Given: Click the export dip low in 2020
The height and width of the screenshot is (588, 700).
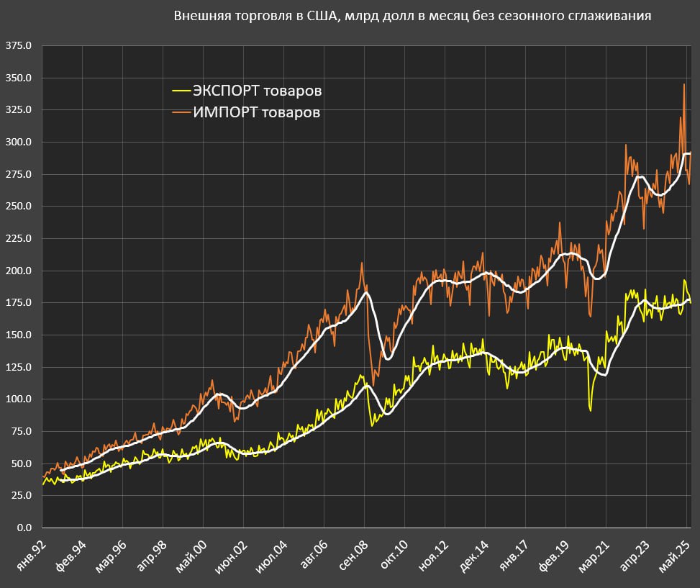Looking at the screenshot, I should [x=590, y=410].
